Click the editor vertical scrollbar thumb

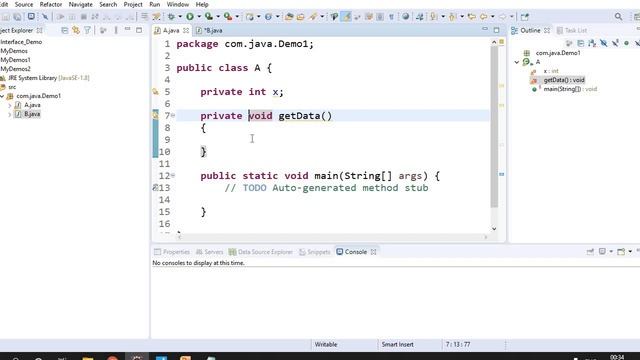tap(494, 127)
